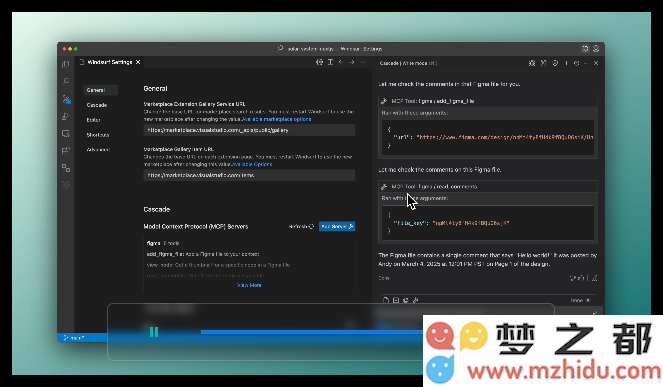Click the magnifier in the title bar search
Image resolution: width=663 pixels, height=387 pixels.
[x=280, y=49]
